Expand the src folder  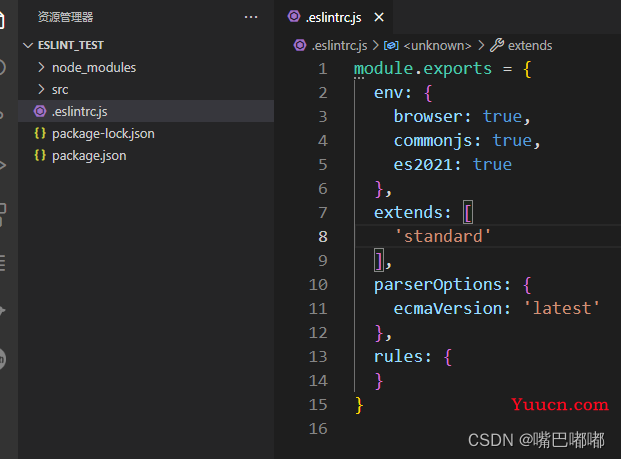click(x=41, y=89)
